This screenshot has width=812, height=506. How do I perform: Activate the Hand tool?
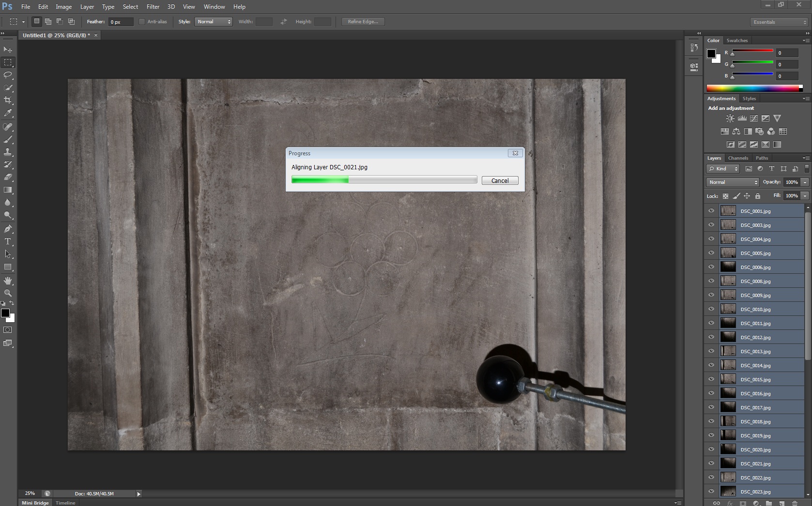pyautogui.click(x=8, y=281)
